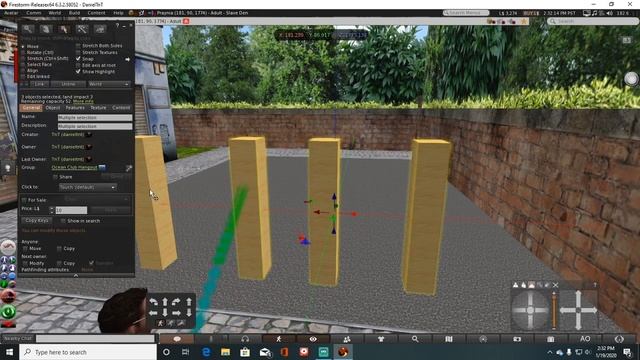The image size is (640, 360).
Task: Switch to the Features tab
Action: (x=75, y=108)
